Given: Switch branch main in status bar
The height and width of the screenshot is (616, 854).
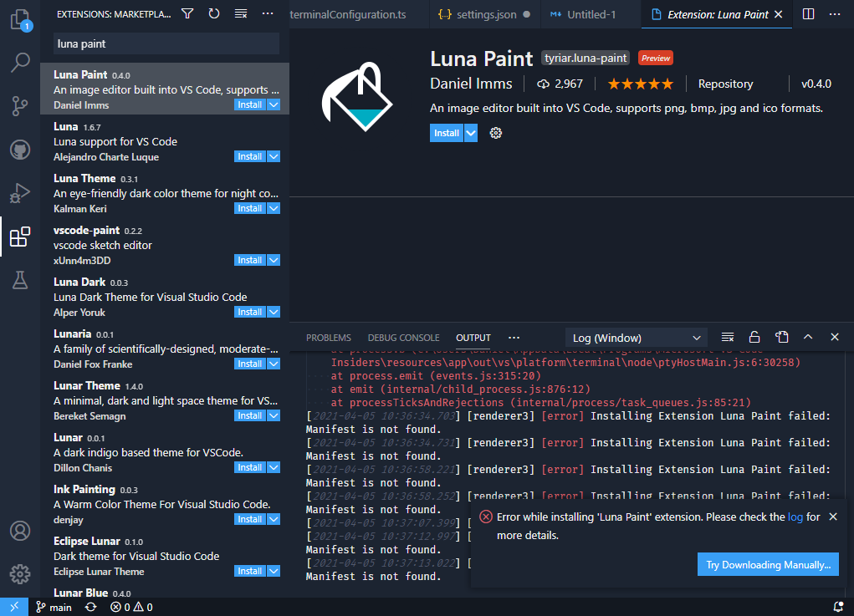Looking at the screenshot, I should (x=54, y=607).
